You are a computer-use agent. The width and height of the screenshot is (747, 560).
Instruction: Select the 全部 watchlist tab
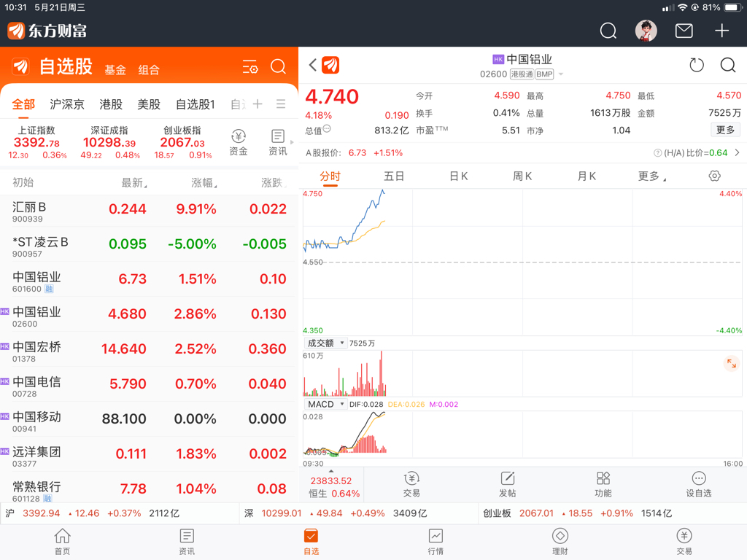(23, 104)
